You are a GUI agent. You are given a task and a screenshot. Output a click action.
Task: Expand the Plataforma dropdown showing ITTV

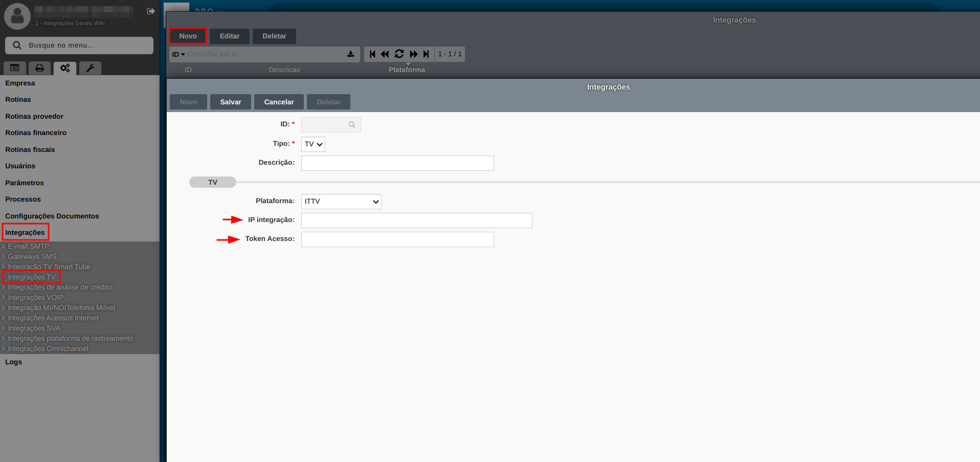[341, 202]
